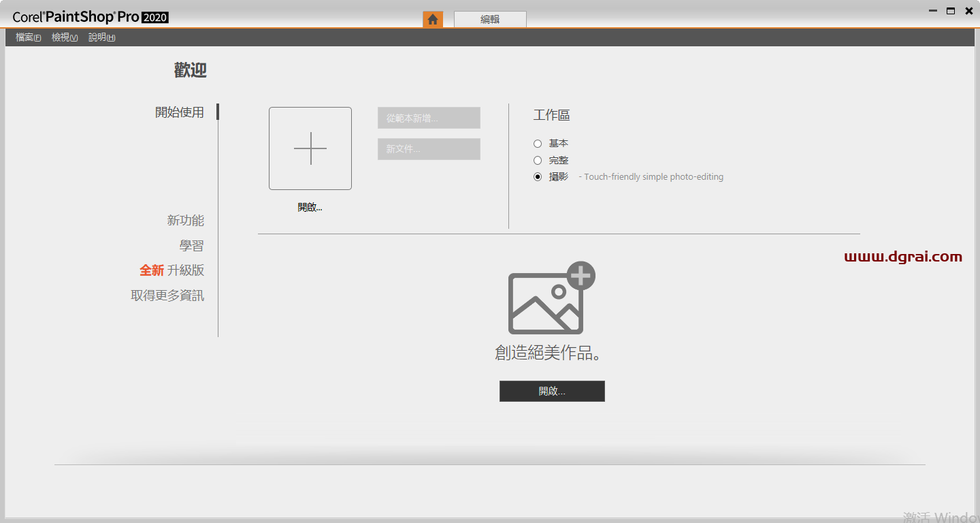Minimize the PaintShop Pro window

pyautogui.click(x=932, y=11)
